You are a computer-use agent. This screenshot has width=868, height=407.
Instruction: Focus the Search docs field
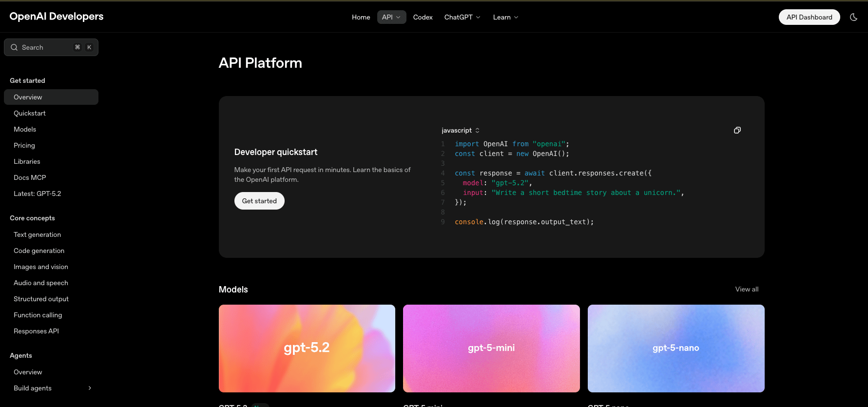click(51, 47)
